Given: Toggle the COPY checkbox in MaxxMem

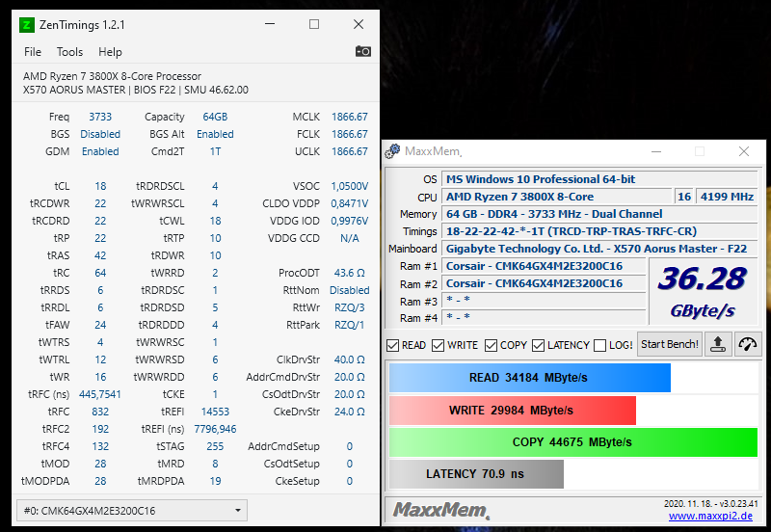Looking at the screenshot, I should tap(491, 346).
